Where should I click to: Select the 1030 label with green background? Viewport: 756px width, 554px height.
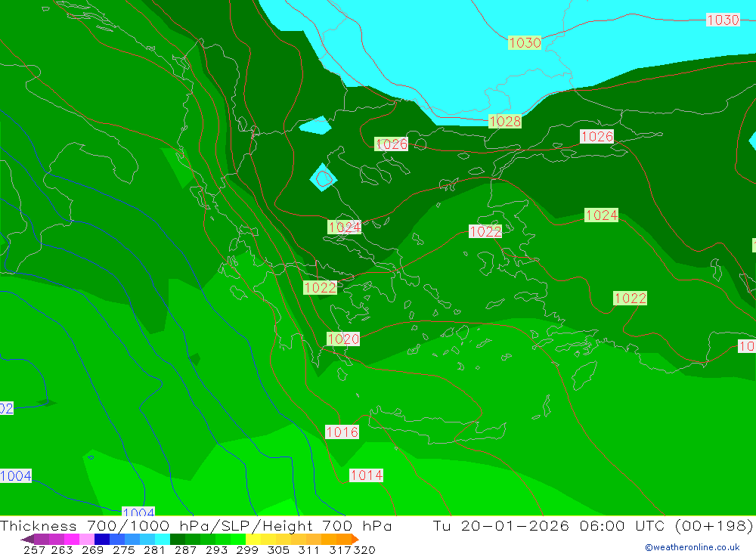525,43
